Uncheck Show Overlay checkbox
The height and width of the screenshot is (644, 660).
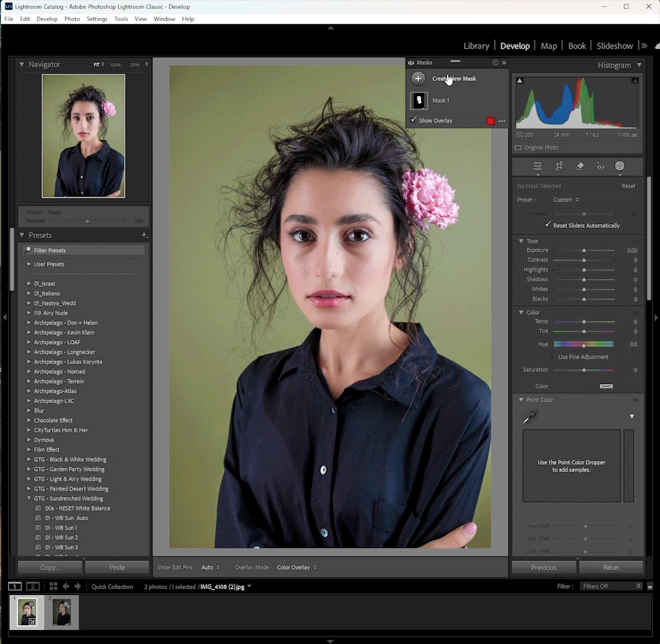pyautogui.click(x=413, y=120)
